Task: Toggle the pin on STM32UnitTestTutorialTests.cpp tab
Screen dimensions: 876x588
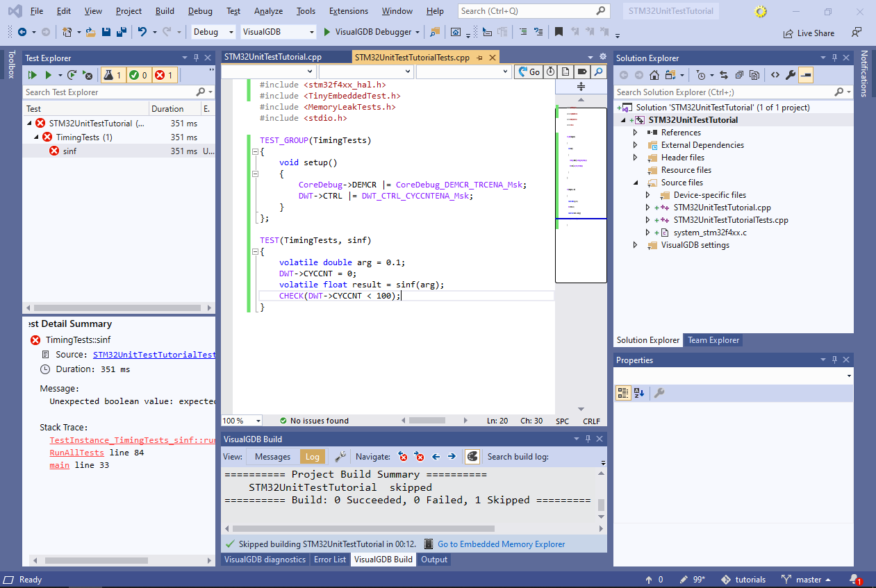Action: [x=479, y=58]
